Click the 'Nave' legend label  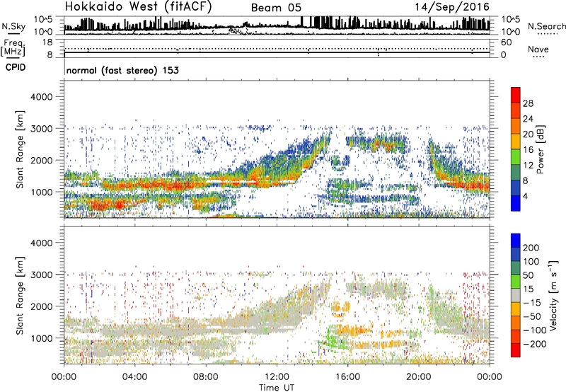[538, 49]
